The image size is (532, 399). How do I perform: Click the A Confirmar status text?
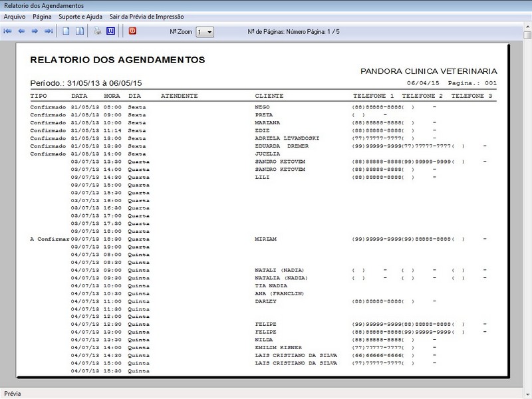tap(49, 239)
